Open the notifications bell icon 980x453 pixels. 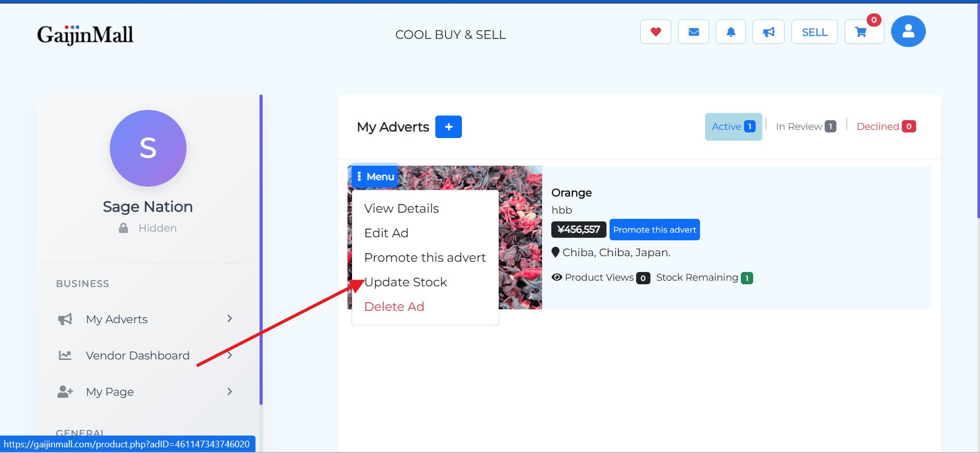pos(731,32)
